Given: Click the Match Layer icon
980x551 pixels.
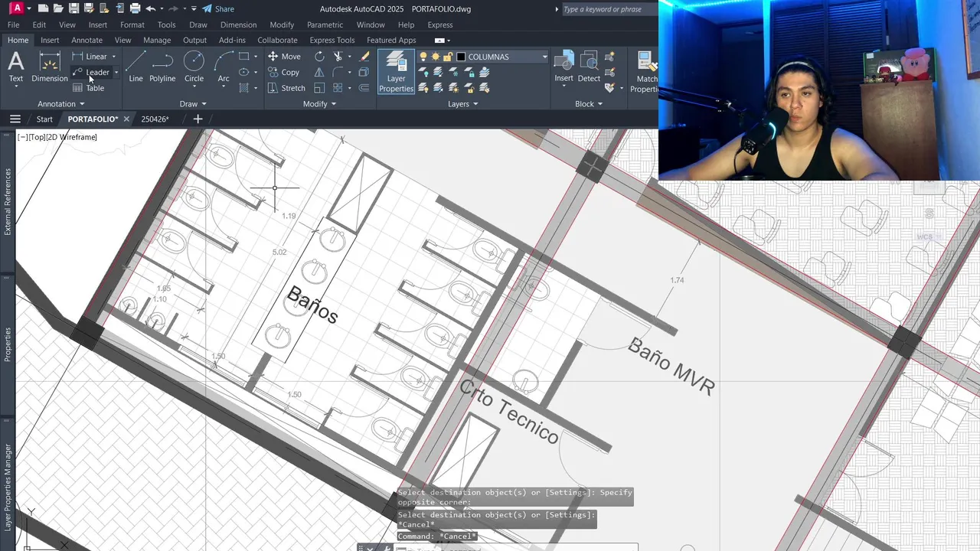Looking at the screenshot, I should (484, 88).
